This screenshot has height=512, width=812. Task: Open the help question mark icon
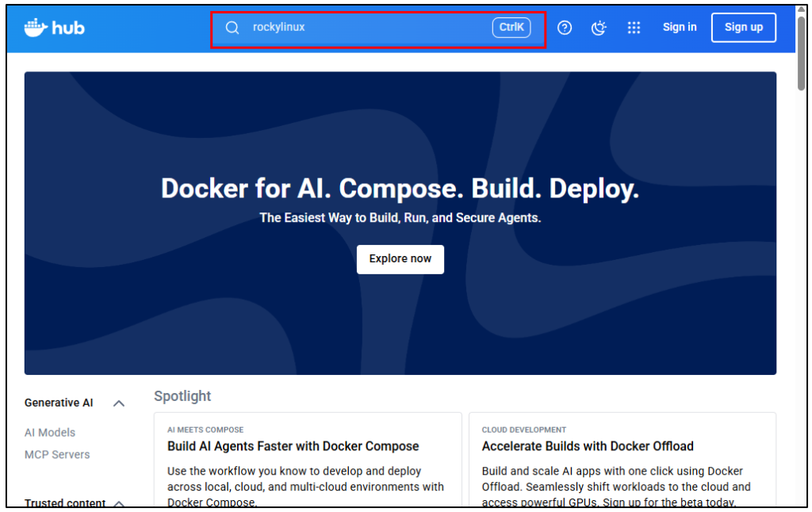(x=565, y=28)
